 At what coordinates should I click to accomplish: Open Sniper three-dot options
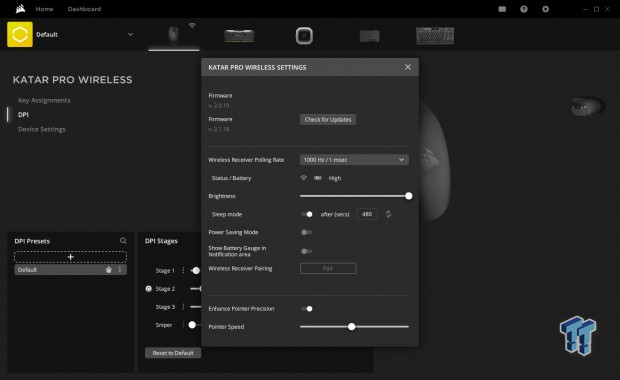pyautogui.click(x=183, y=325)
